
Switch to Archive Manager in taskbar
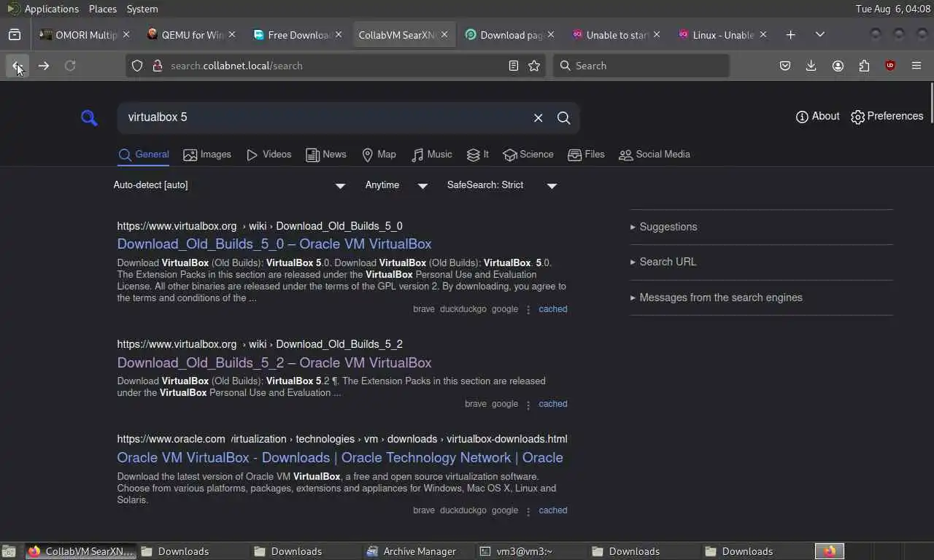click(x=419, y=551)
